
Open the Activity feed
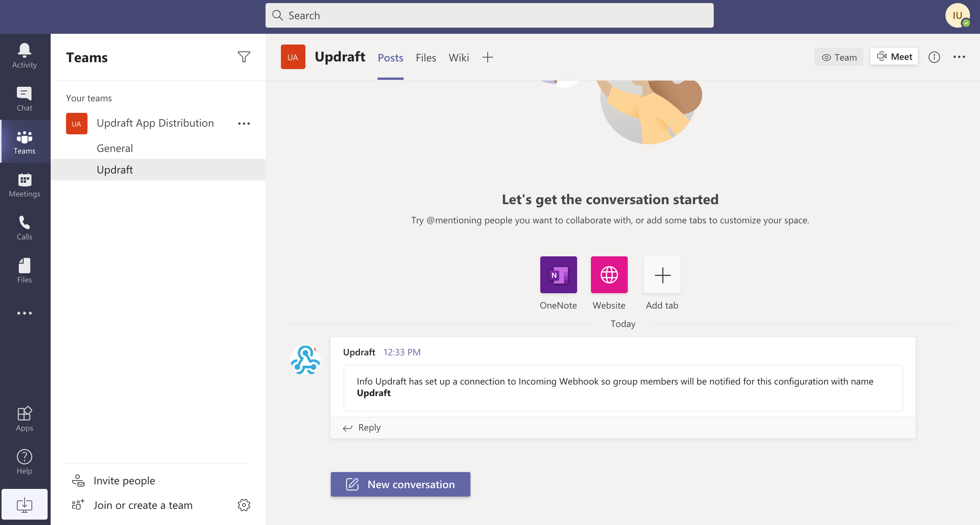pos(25,56)
